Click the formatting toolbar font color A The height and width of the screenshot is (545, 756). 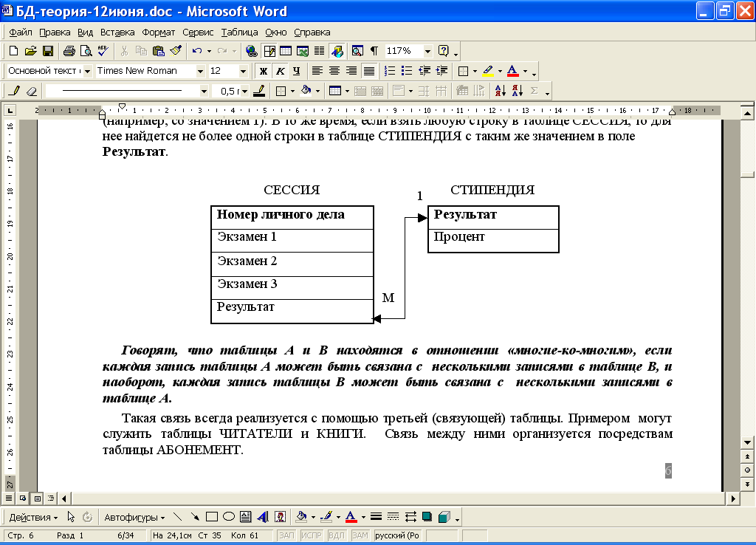(513, 71)
